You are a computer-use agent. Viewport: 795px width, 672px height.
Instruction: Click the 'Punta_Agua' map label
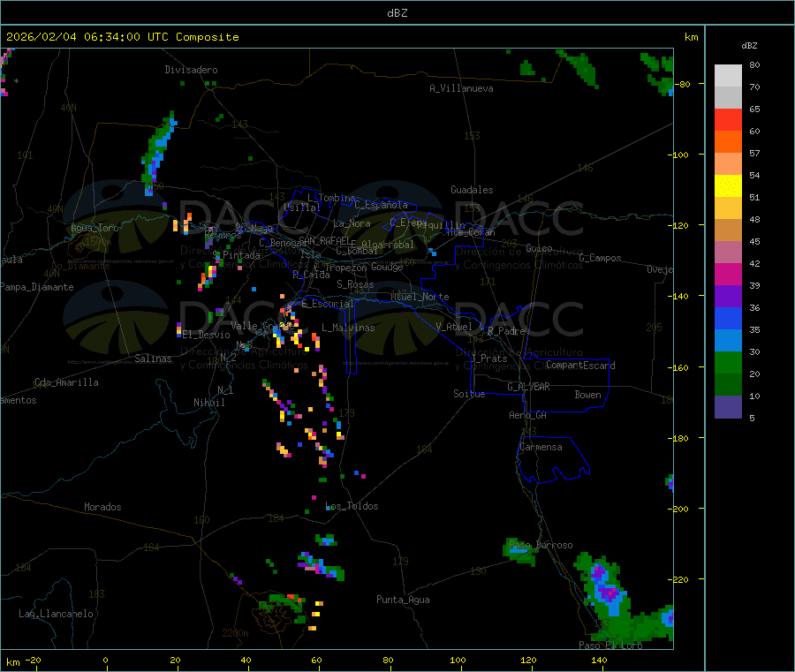pos(403,600)
